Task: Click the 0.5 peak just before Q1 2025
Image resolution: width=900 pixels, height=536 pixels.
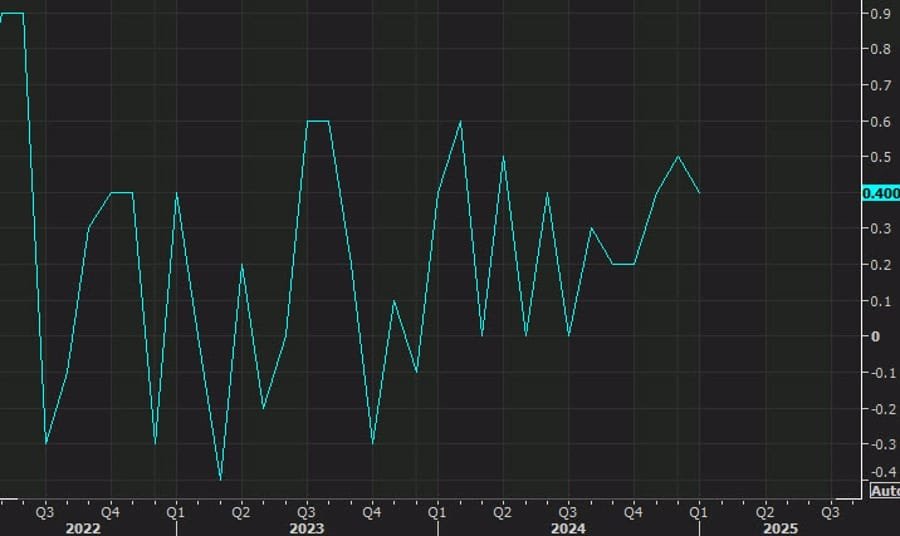Action: point(678,157)
